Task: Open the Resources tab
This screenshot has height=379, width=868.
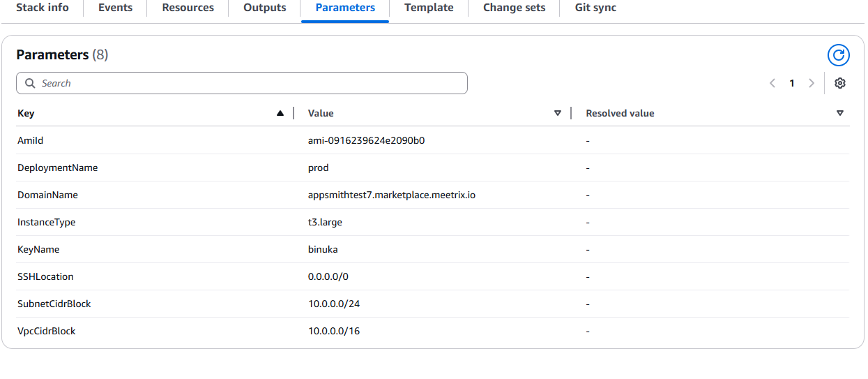Action: coord(188,8)
